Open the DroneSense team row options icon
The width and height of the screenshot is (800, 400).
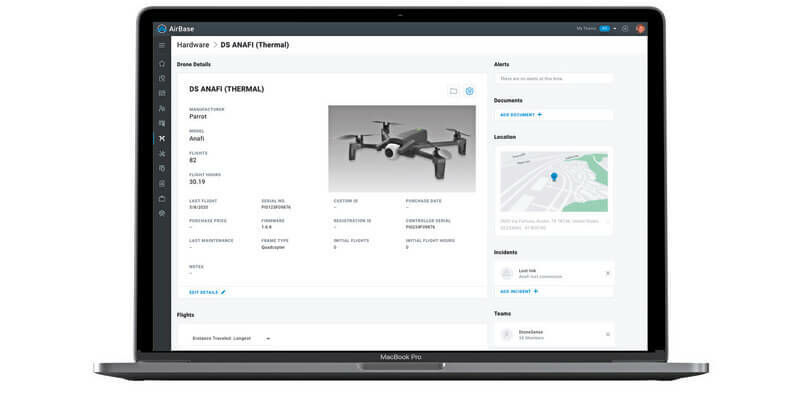tap(608, 334)
